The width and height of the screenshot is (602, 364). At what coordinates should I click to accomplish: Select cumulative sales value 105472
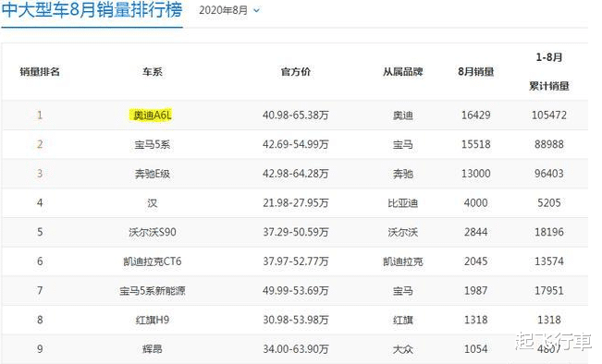coord(549,115)
